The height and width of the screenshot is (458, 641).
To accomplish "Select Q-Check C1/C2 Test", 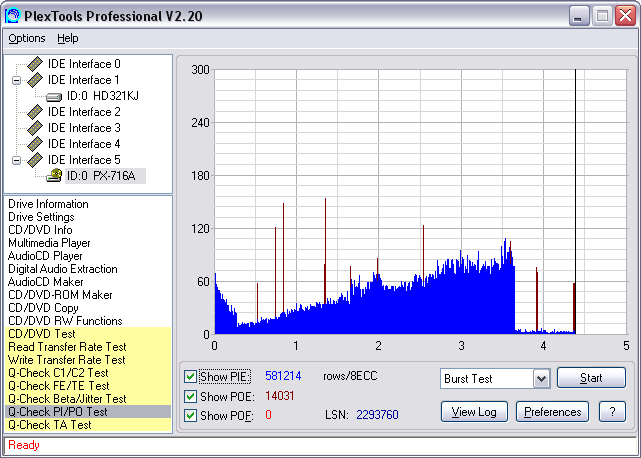I will click(88, 373).
